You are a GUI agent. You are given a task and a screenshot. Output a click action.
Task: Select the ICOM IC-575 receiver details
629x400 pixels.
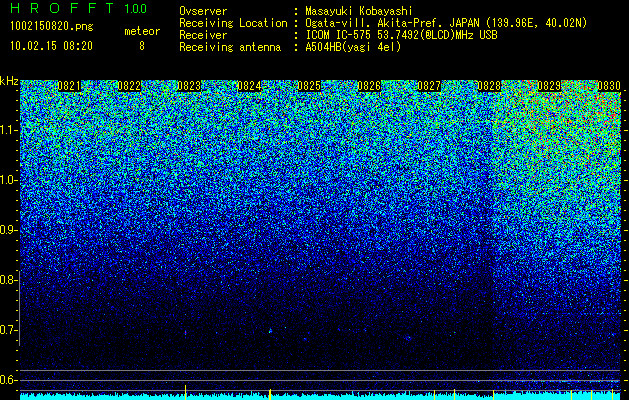coord(401,35)
